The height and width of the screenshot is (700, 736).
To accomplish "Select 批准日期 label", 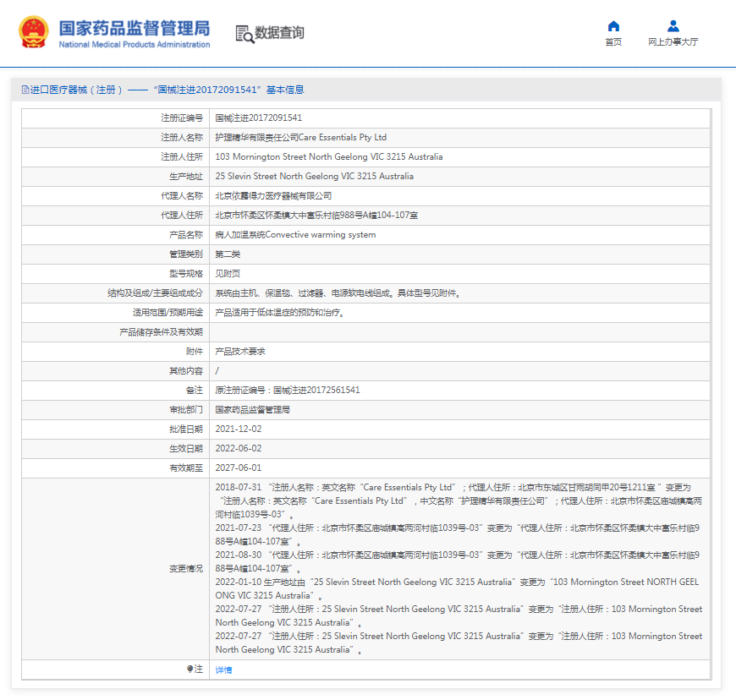I will coord(186,429).
